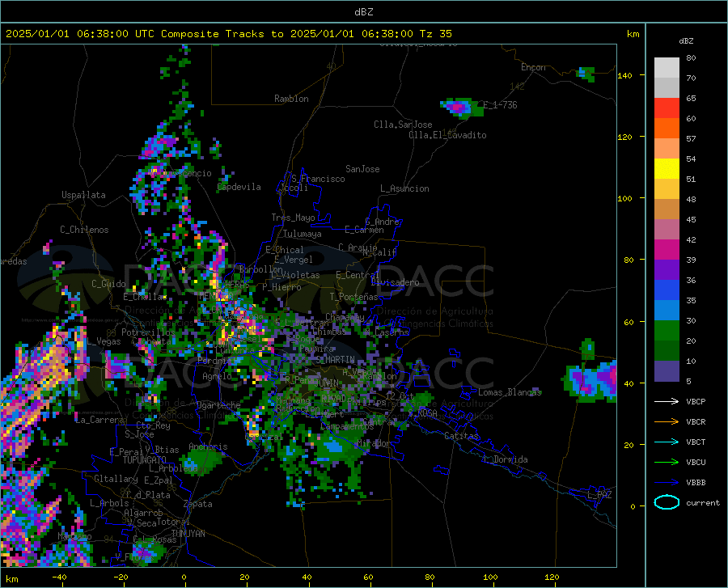Click the dBZ title at the top

tap(363, 12)
